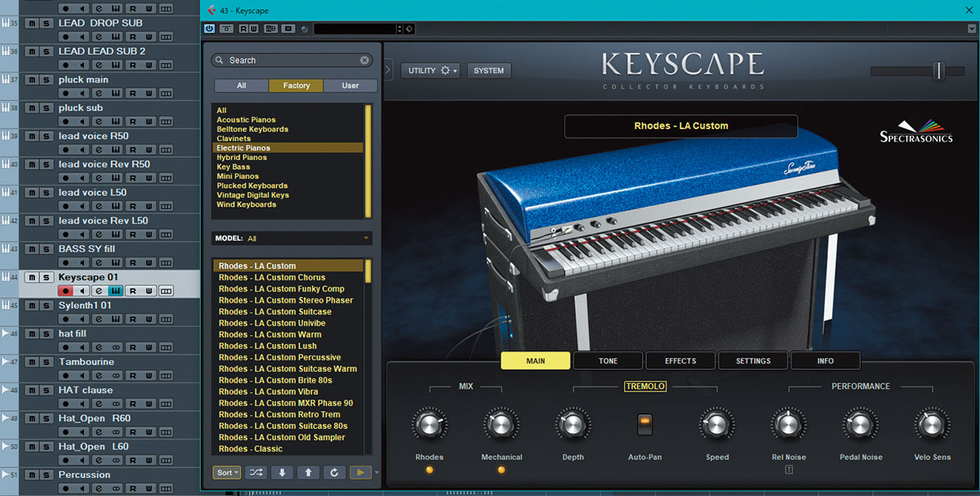Mute the Tambourine track
The width and height of the screenshot is (980, 496).
tap(32, 362)
